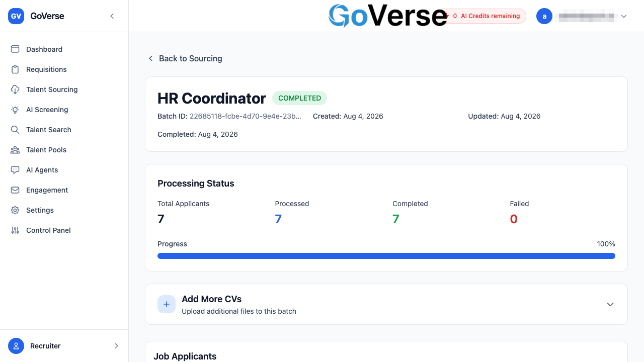Click the Talent Pools people icon
The width and height of the screenshot is (644, 362).
tap(15, 150)
